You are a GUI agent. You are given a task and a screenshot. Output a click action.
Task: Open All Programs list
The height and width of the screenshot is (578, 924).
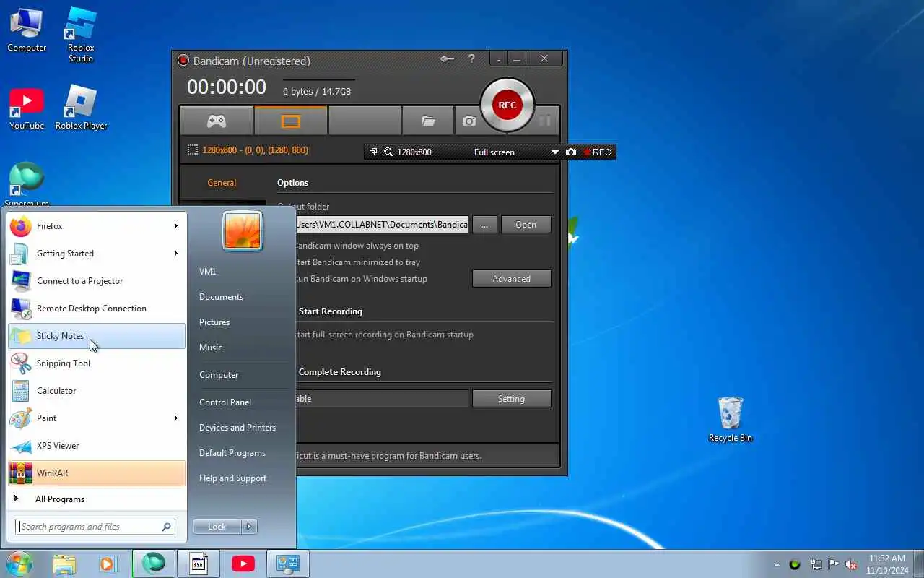tap(96, 499)
